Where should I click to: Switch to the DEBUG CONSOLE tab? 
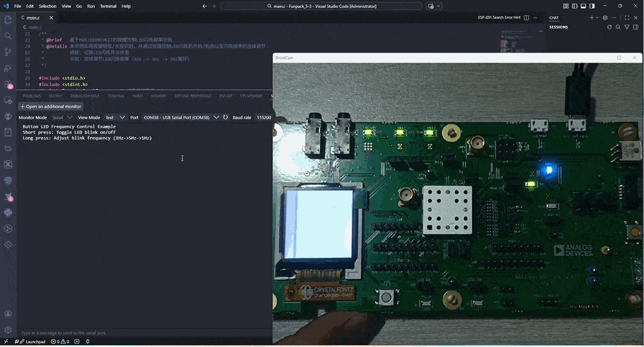pos(84,96)
